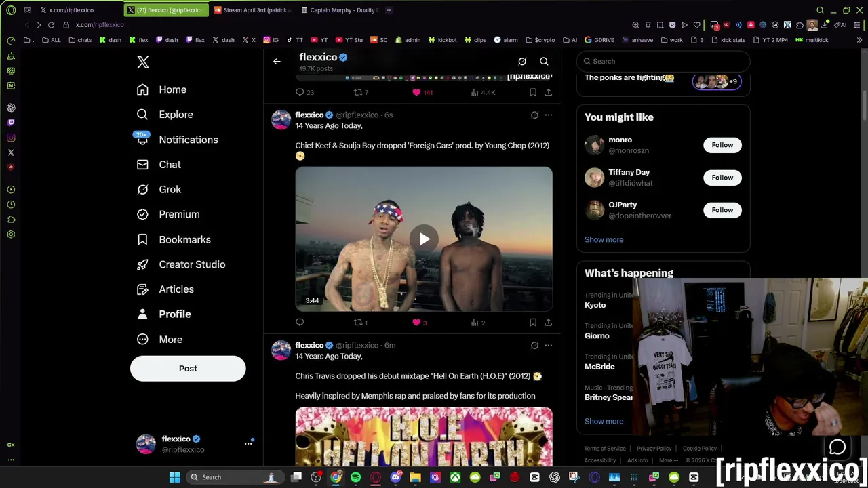The height and width of the screenshot is (488, 868).
Task: Click the Post button
Action: (x=188, y=369)
